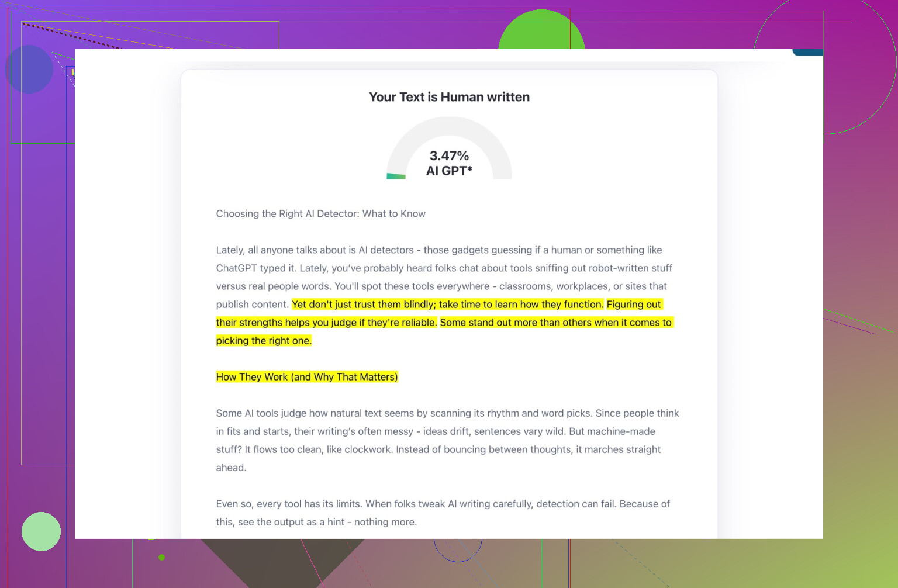
Task: Click the highlighted phrase "picking the right one."
Action: (264, 341)
